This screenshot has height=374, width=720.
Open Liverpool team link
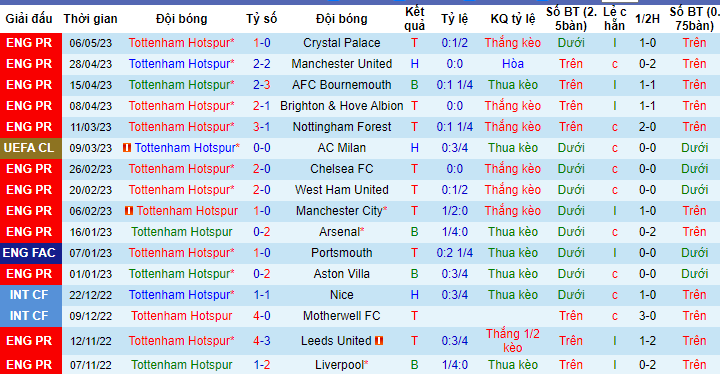coord(342,365)
